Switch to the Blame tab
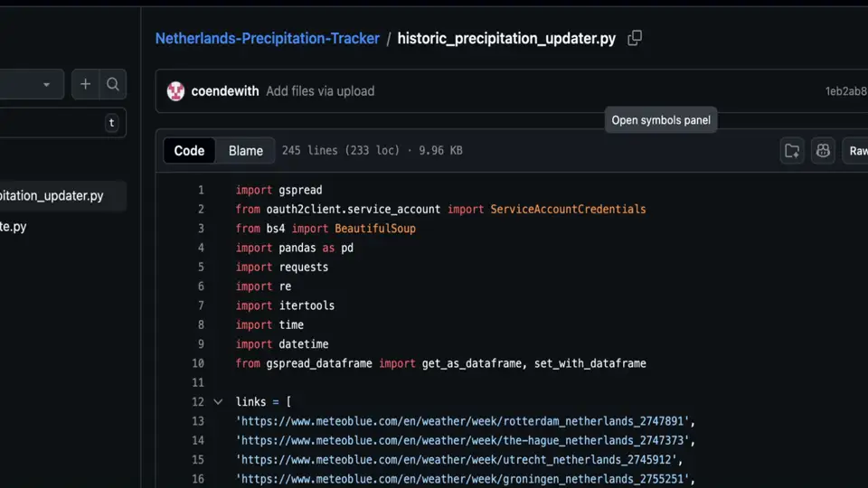Image resolution: width=868 pixels, height=488 pixels. pos(246,151)
